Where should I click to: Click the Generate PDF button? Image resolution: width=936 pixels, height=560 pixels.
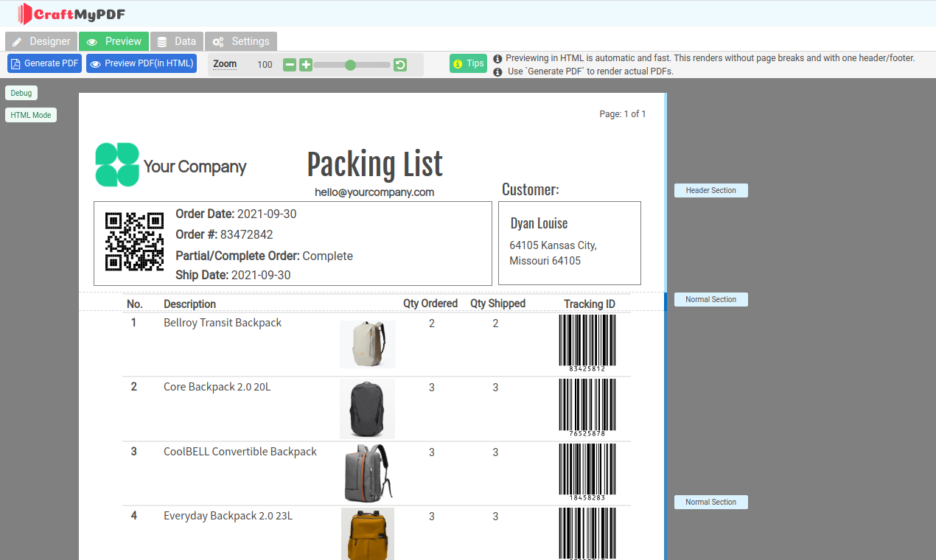coord(44,63)
